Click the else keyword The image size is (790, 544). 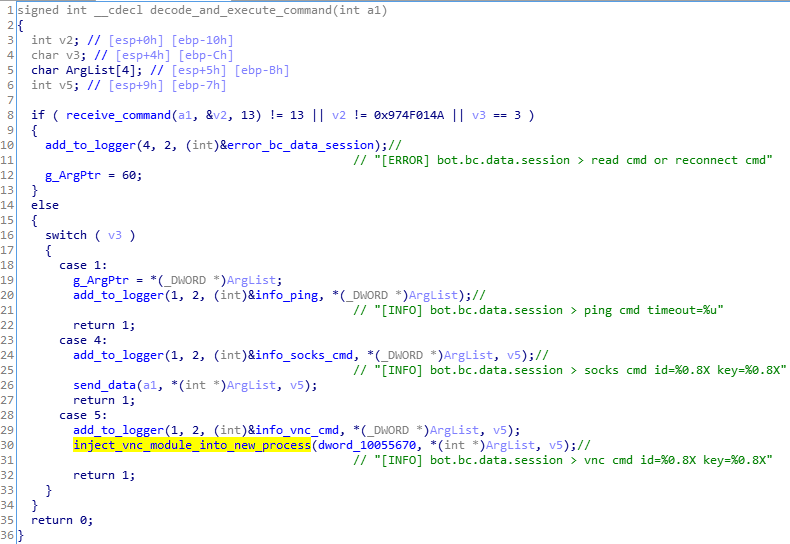point(45,206)
